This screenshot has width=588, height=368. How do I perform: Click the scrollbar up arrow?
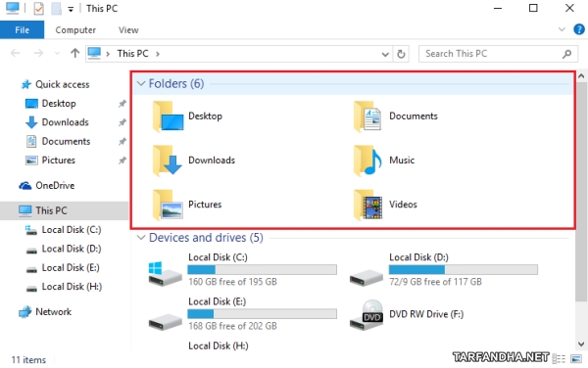pyautogui.click(x=581, y=76)
